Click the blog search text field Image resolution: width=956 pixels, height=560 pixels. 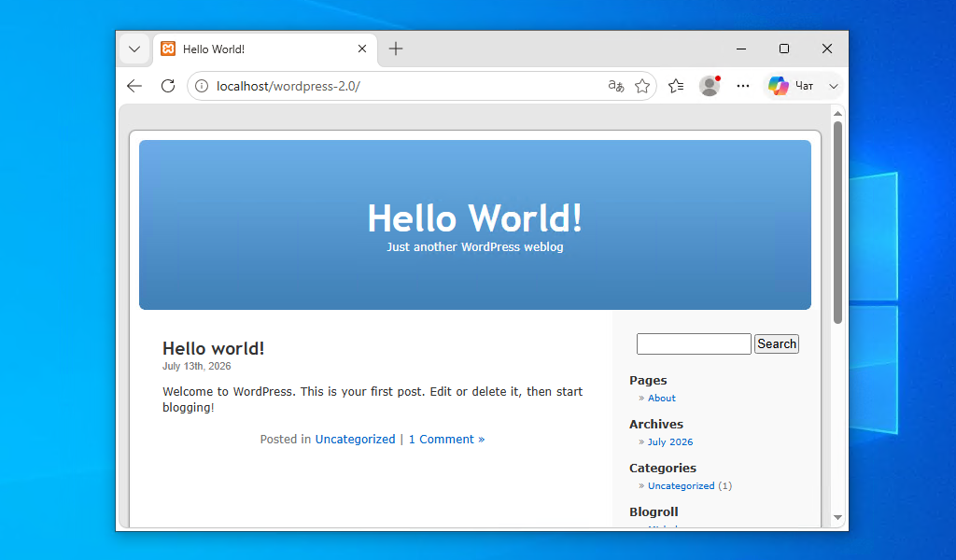(694, 343)
